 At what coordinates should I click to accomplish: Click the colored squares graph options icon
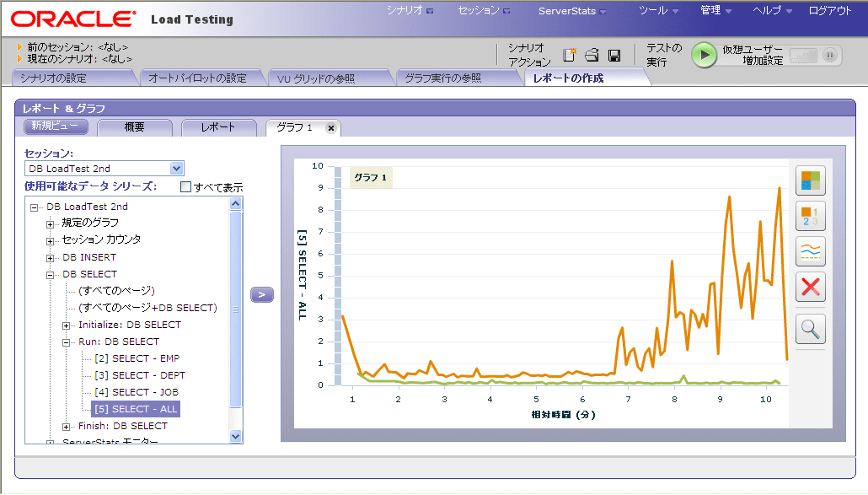(x=811, y=180)
